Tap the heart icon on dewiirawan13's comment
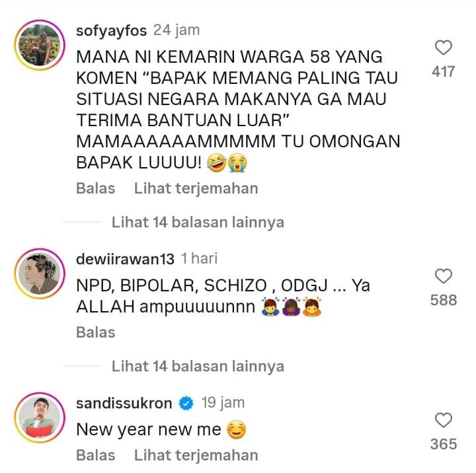Image resolution: width=476 pixels, height=473 pixels. point(444,276)
